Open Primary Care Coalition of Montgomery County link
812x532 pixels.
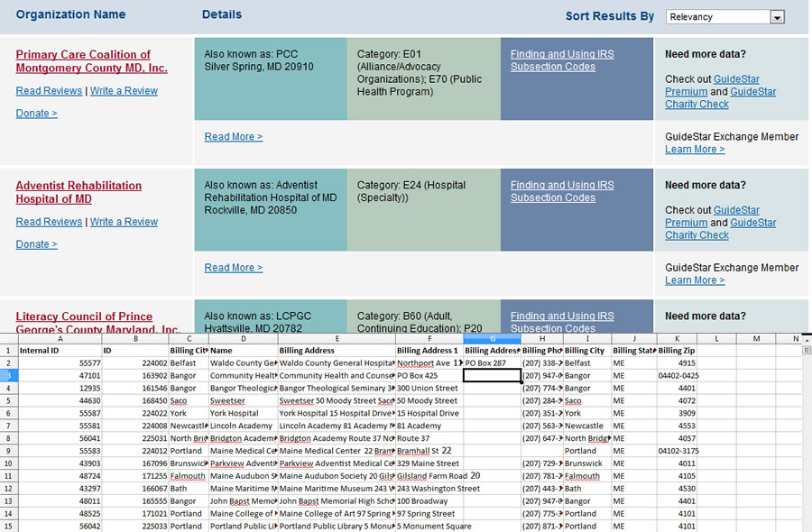coord(92,61)
